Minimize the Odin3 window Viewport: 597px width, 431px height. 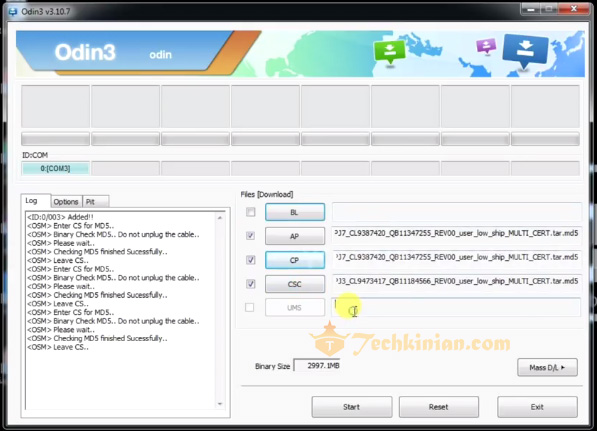click(x=531, y=9)
